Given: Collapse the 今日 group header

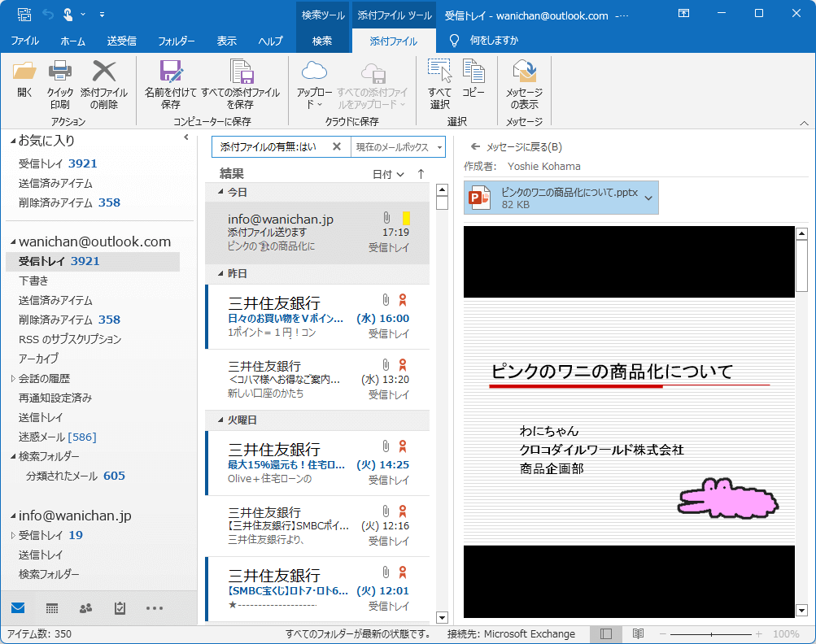Looking at the screenshot, I should tap(220, 192).
